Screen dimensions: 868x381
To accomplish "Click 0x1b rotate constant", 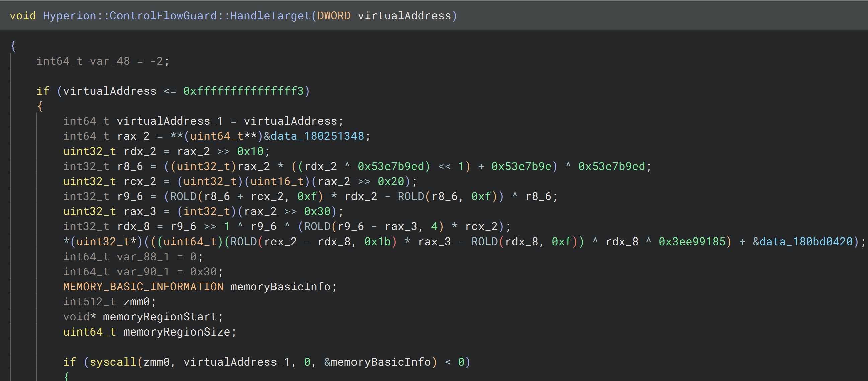I will 377,242.
